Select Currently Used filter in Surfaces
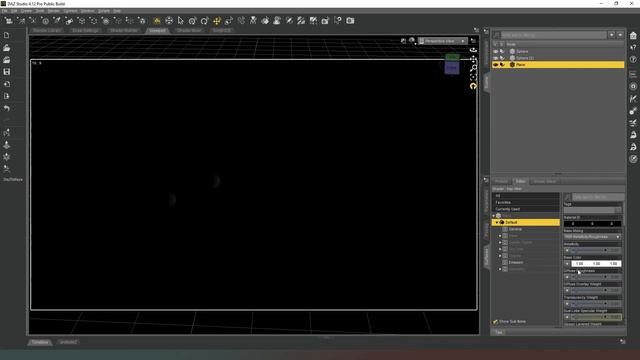The width and height of the screenshot is (640, 360). pos(525,209)
